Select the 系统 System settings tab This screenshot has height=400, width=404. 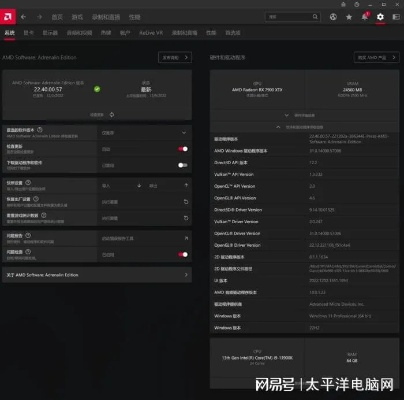pos(10,33)
